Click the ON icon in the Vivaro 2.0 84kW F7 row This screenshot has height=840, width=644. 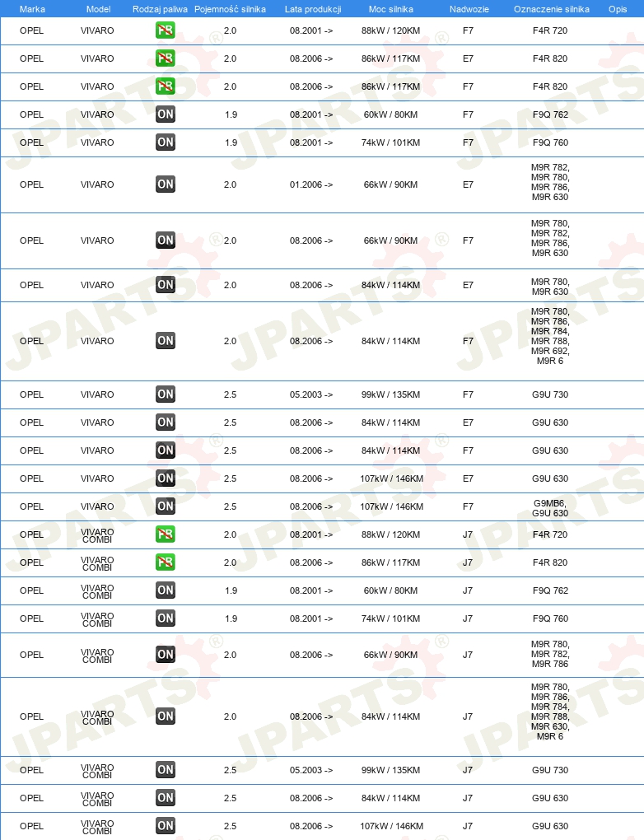165,341
